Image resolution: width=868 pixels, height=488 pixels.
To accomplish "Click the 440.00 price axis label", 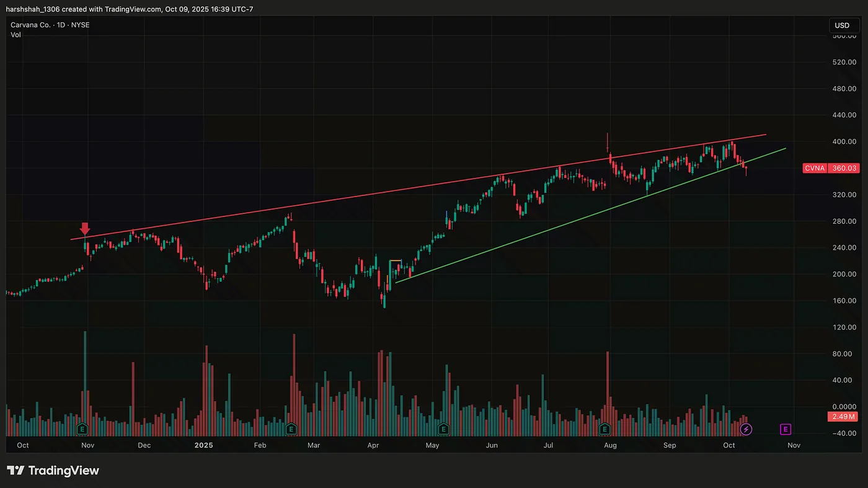I will point(844,115).
